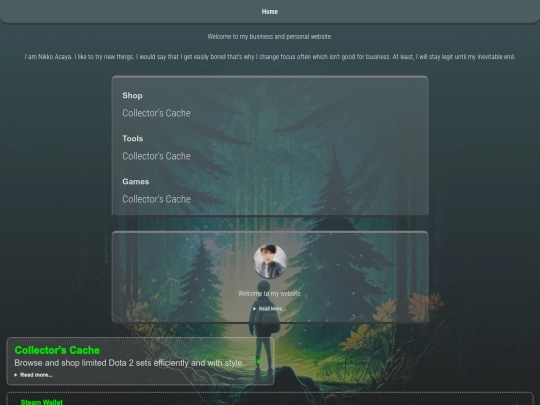The height and width of the screenshot is (405, 540).
Task: Select the Tools section heading
Action: (133, 138)
